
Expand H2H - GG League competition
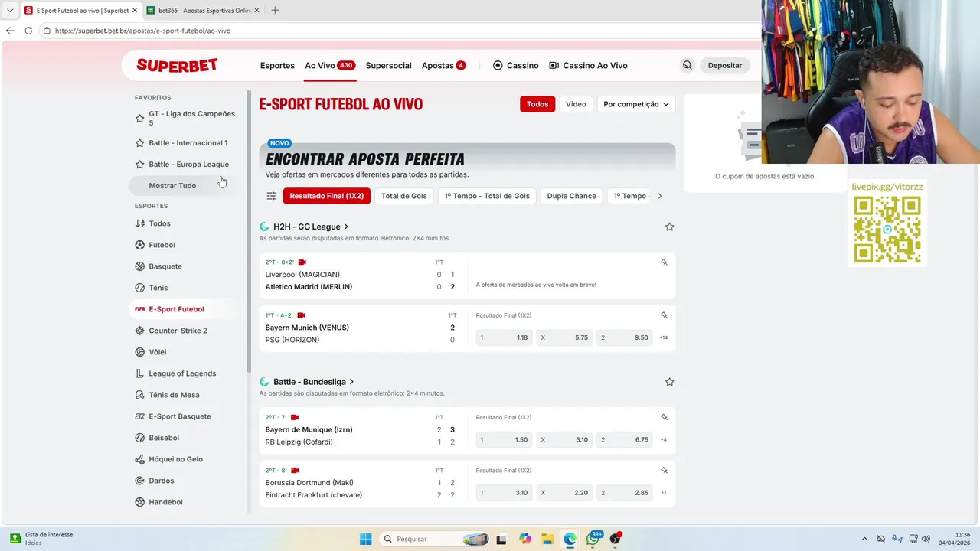point(311,227)
